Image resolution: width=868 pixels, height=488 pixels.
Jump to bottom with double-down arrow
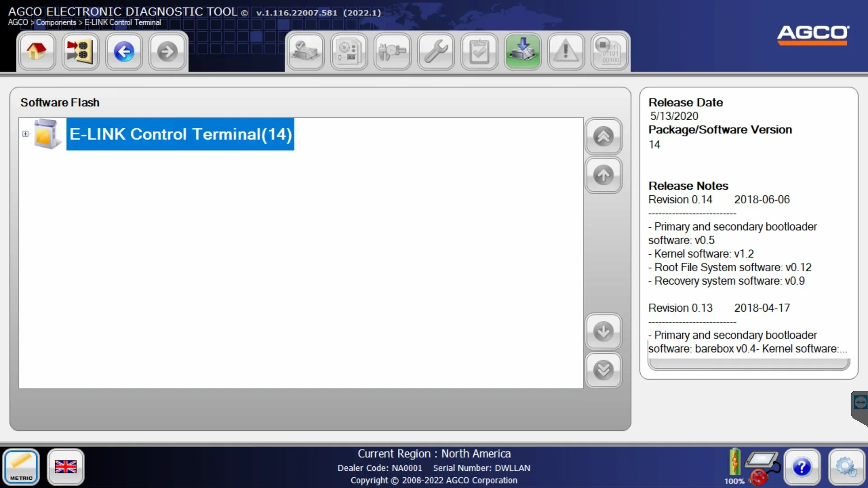(x=603, y=371)
